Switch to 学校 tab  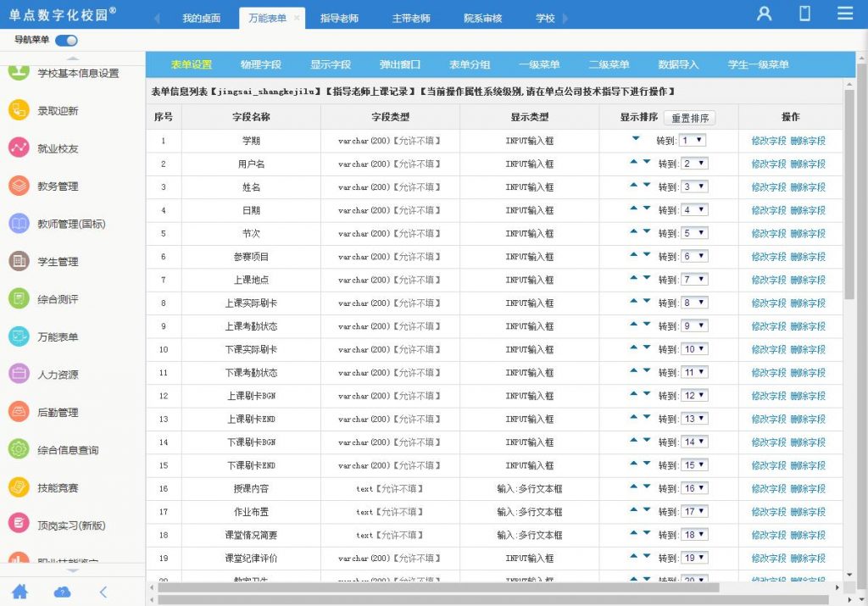[545, 19]
